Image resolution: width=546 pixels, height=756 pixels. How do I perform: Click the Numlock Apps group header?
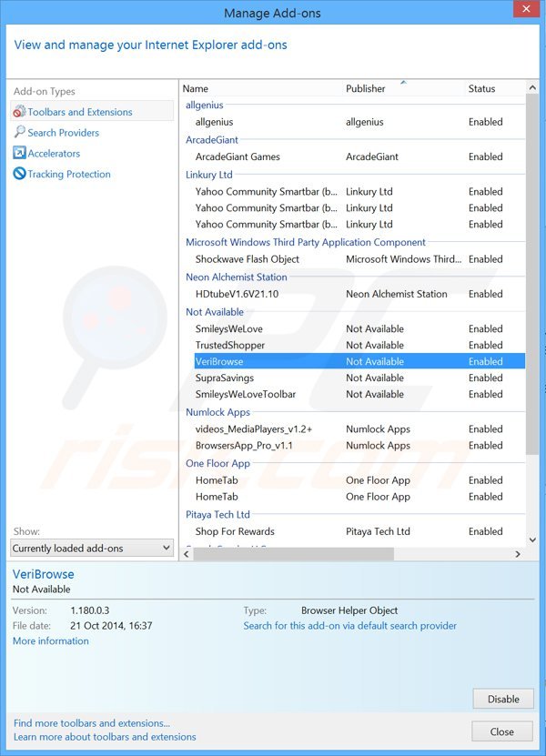click(218, 412)
